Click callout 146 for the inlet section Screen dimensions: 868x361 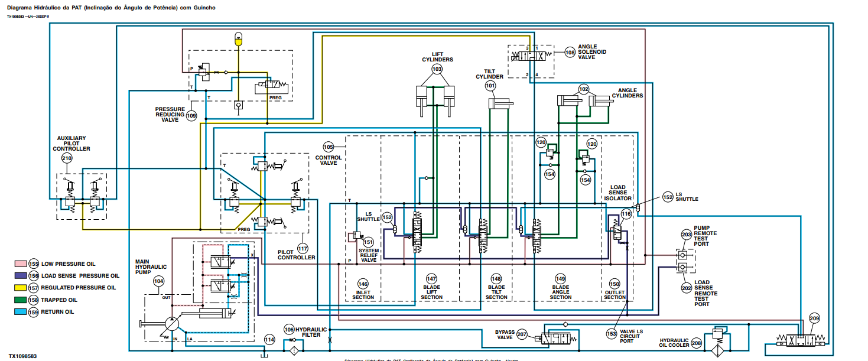click(363, 283)
